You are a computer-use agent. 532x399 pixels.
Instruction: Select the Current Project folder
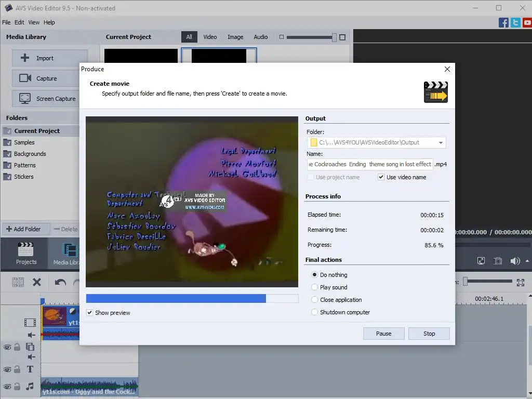(x=41, y=130)
